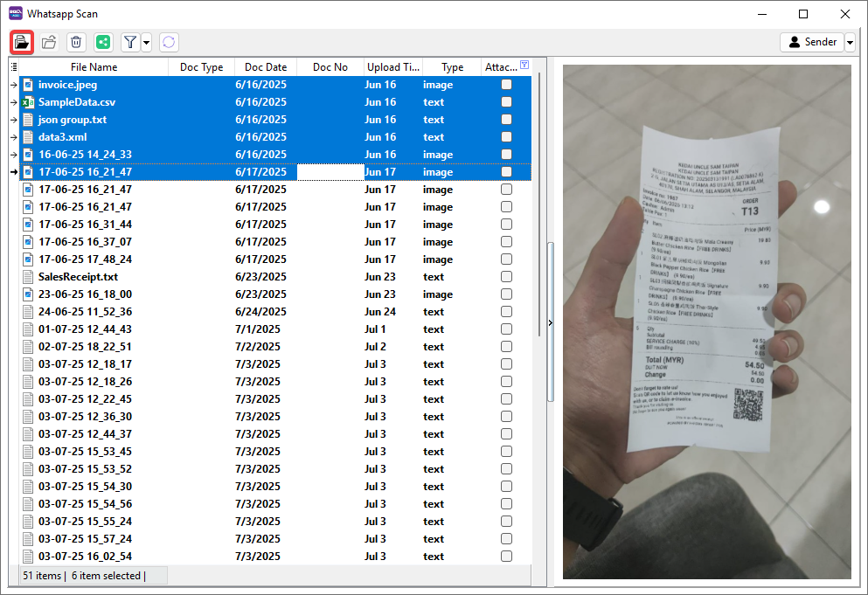This screenshot has width=868, height=595.
Task: Select the file row 03-07-25 15_54_30
Action: pos(275,487)
